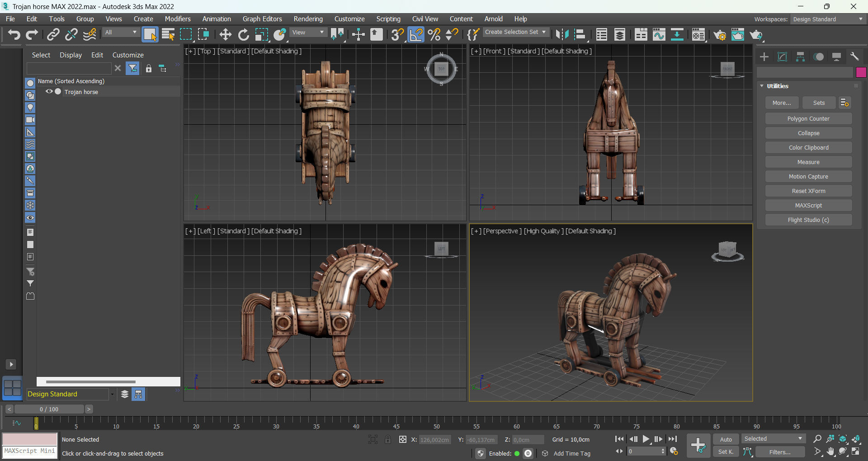Open the Modifiers menu
This screenshot has height=461, width=868.
(178, 19)
